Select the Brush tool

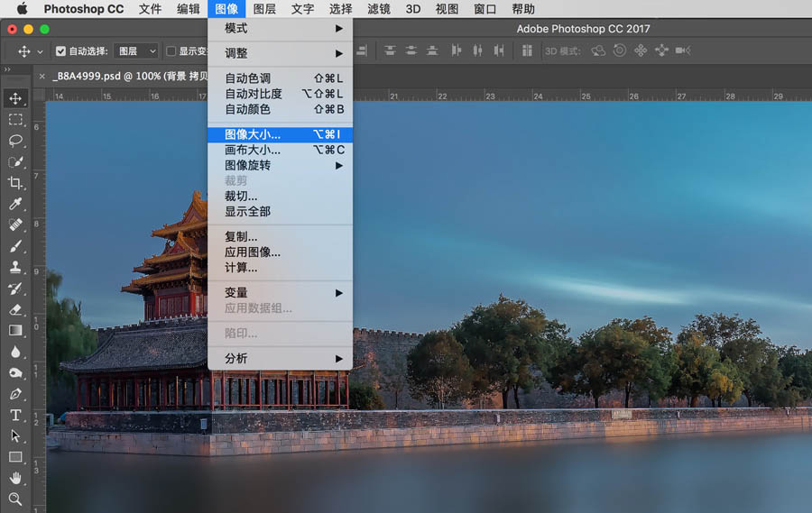pos(15,246)
